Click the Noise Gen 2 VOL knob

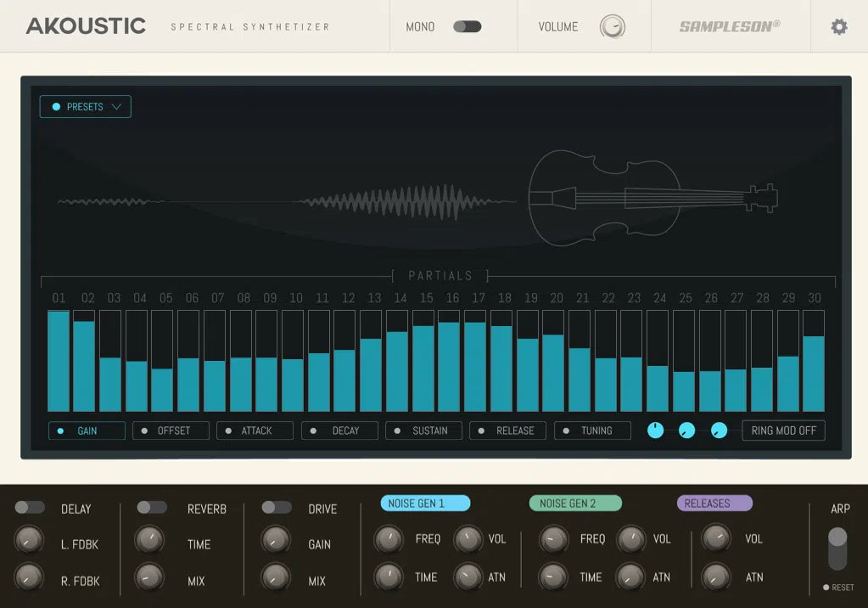(631, 538)
